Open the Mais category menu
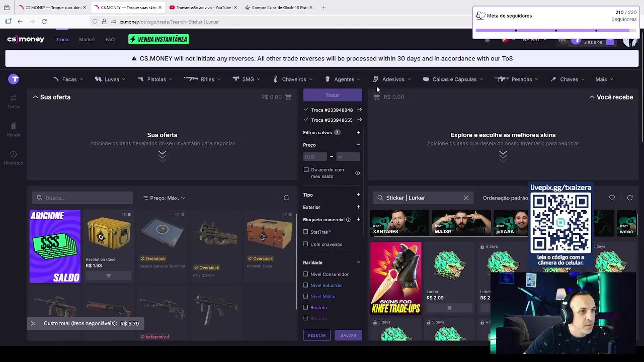Viewport: 644px width, 362px height. point(604,79)
